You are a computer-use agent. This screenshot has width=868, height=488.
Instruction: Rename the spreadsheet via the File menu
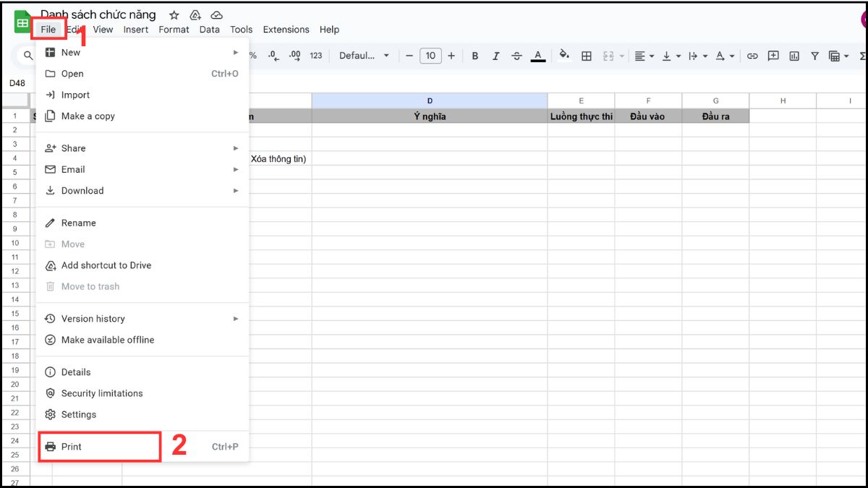coord(77,223)
